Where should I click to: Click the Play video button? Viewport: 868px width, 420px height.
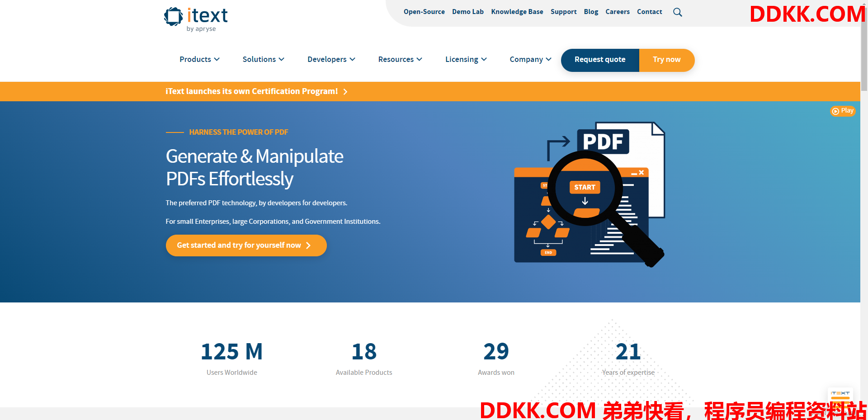pyautogui.click(x=843, y=111)
